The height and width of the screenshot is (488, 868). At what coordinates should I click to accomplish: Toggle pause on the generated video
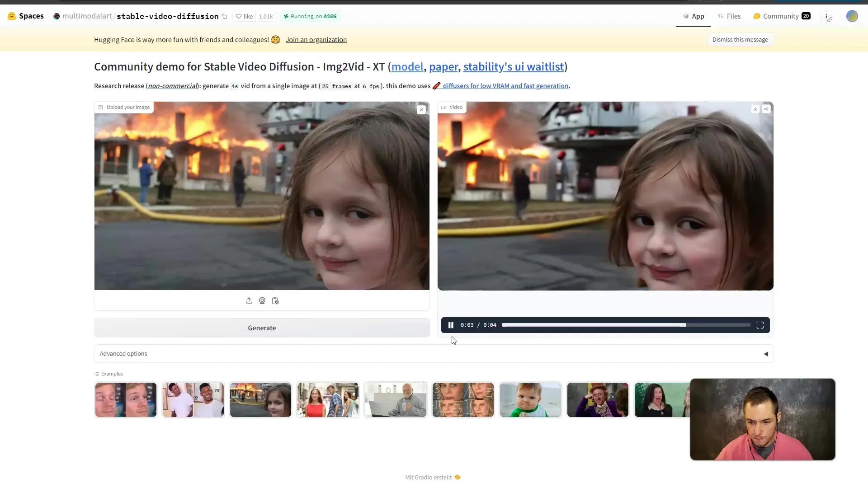[x=451, y=325]
